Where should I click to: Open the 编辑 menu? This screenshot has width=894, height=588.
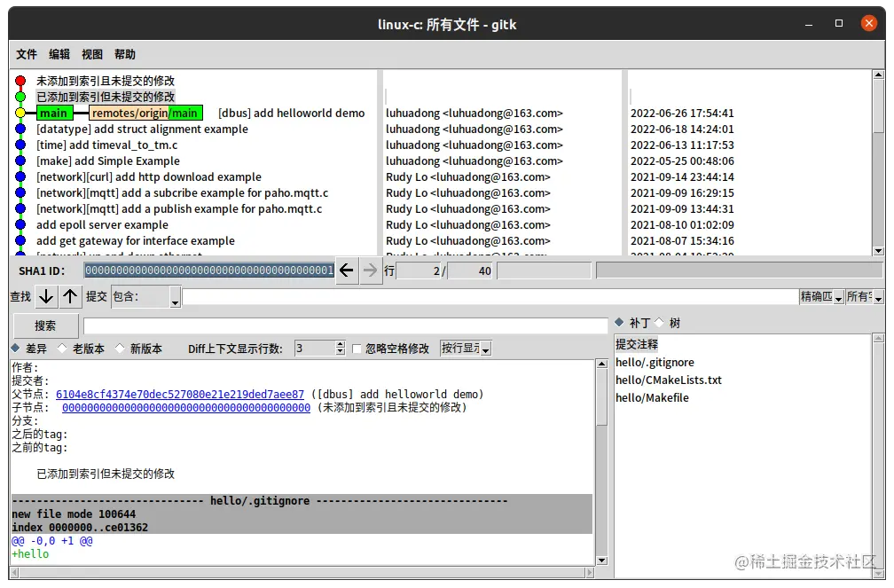click(59, 54)
